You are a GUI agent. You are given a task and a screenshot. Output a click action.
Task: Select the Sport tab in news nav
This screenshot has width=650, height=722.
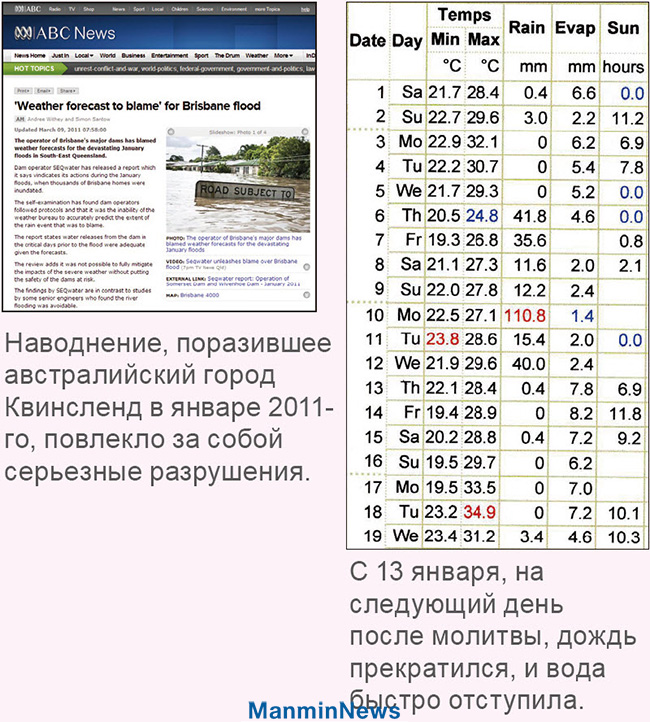coord(201,55)
